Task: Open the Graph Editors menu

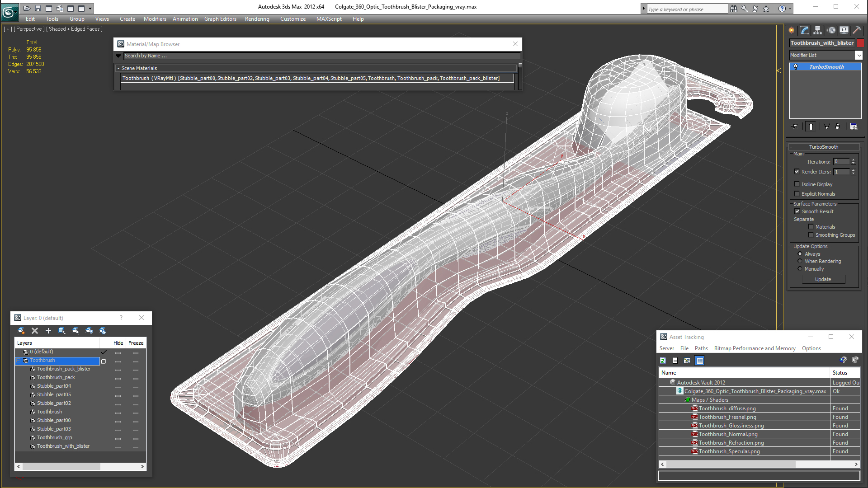Action: pyautogui.click(x=220, y=19)
